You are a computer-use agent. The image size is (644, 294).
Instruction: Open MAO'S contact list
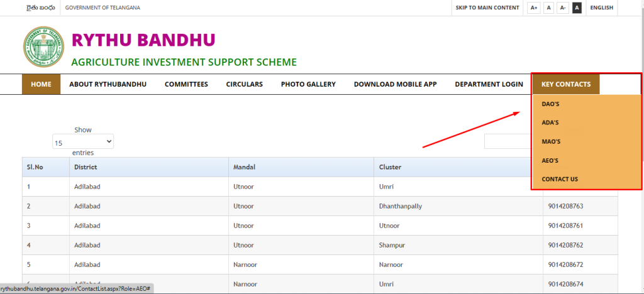(551, 142)
